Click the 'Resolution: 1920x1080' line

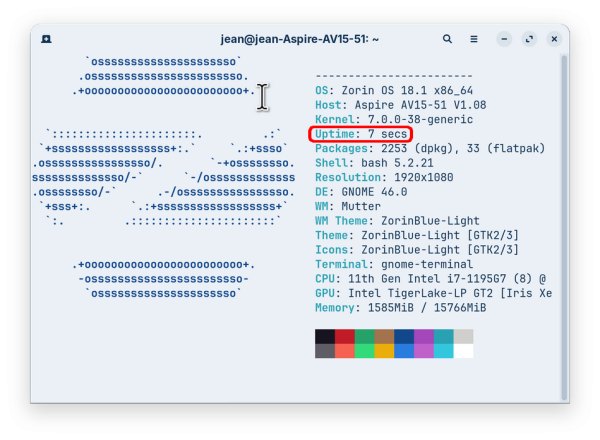[x=384, y=178]
